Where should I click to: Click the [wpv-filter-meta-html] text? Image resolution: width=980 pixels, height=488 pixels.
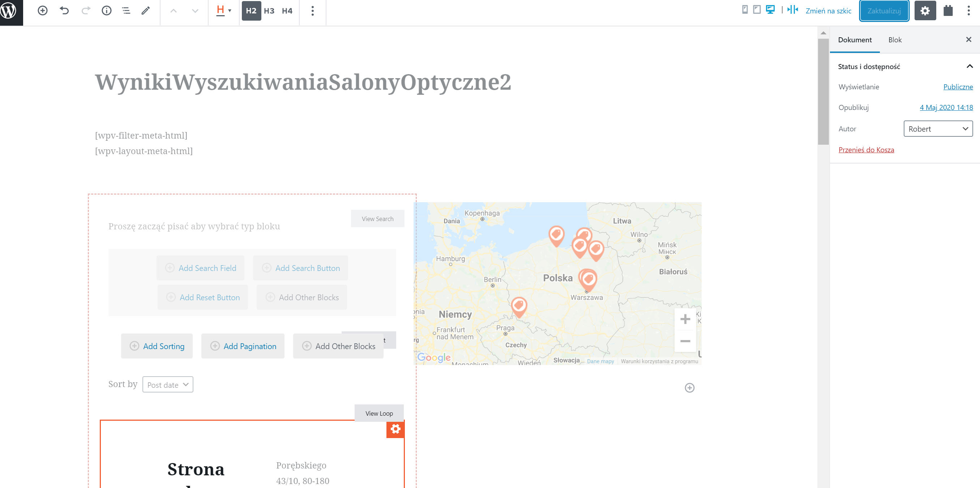141,135
